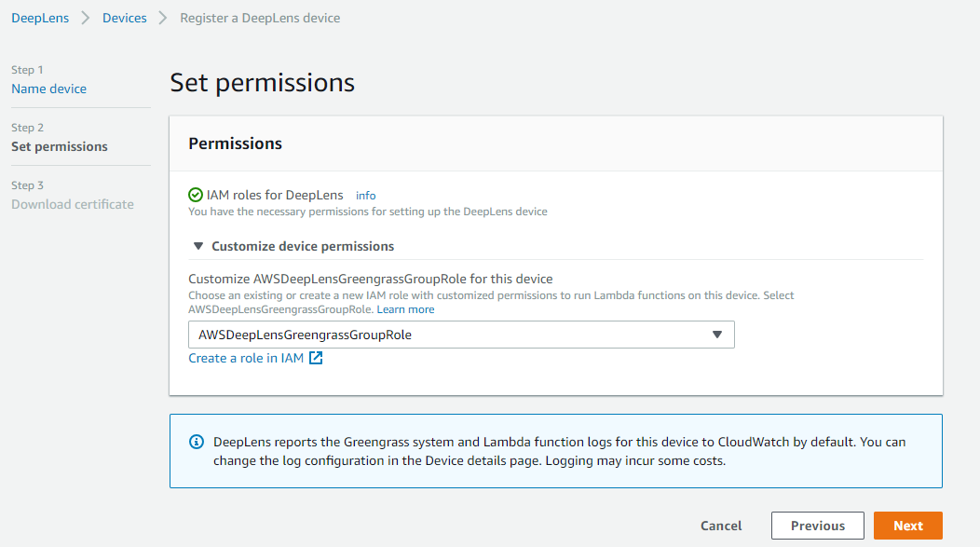
Task: Click the chevron separator after DeepLens breadcrumb
Action: click(x=86, y=18)
